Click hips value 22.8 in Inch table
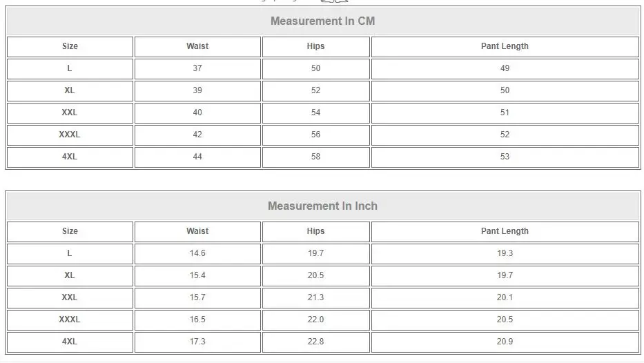Image resolution: width=644 pixels, height=363 pixels. pyautogui.click(x=315, y=342)
